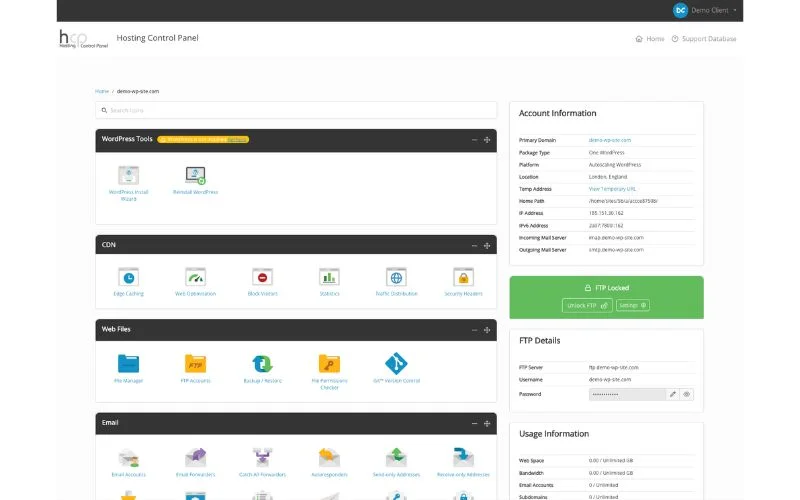Collapse the Email section
Screen dimensions: 800x500
[474, 423]
